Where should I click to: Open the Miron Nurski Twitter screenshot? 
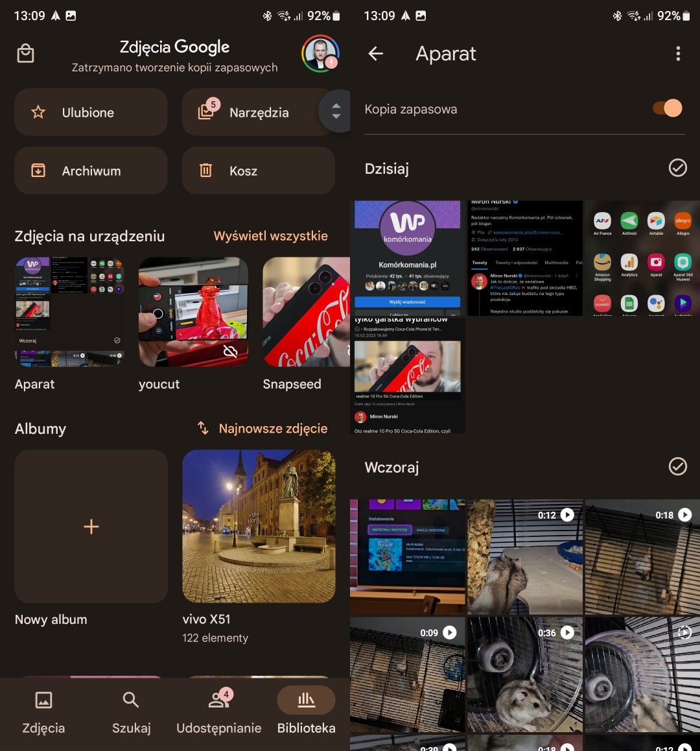pos(525,258)
